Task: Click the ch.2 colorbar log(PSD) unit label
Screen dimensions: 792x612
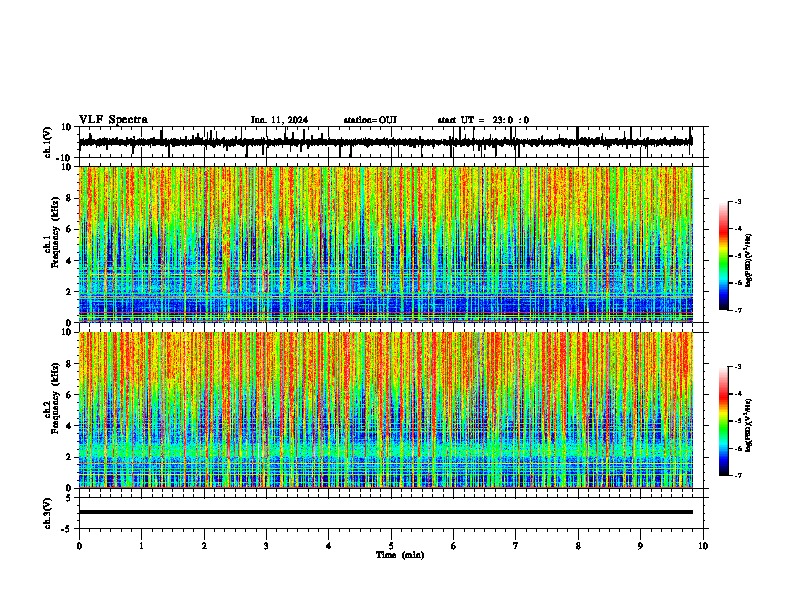Action: (x=749, y=425)
